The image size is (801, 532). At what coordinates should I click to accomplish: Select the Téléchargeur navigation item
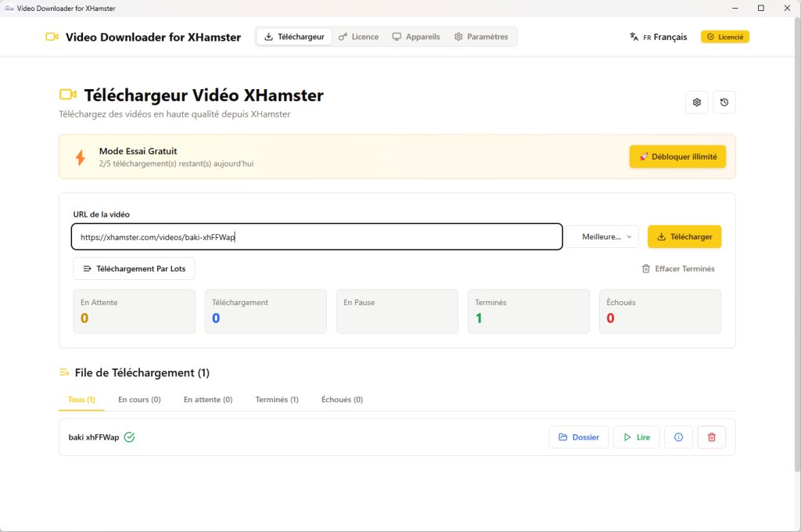[293, 36]
